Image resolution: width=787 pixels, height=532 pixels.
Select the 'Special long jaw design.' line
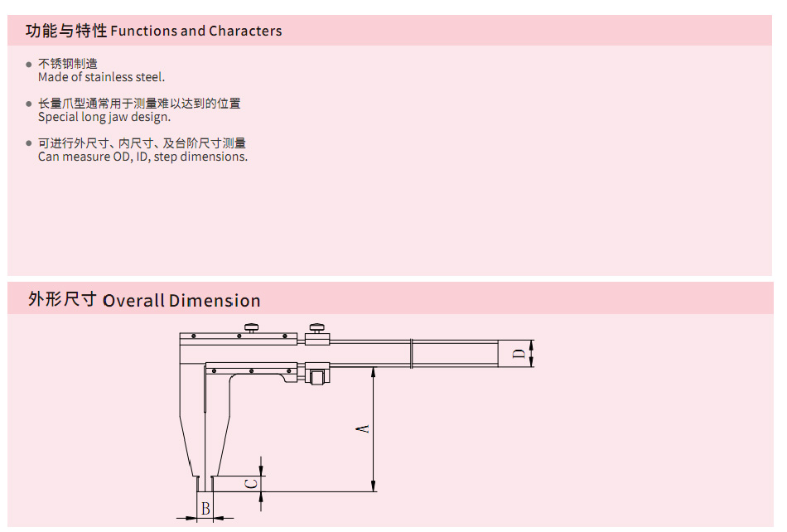click(x=104, y=117)
